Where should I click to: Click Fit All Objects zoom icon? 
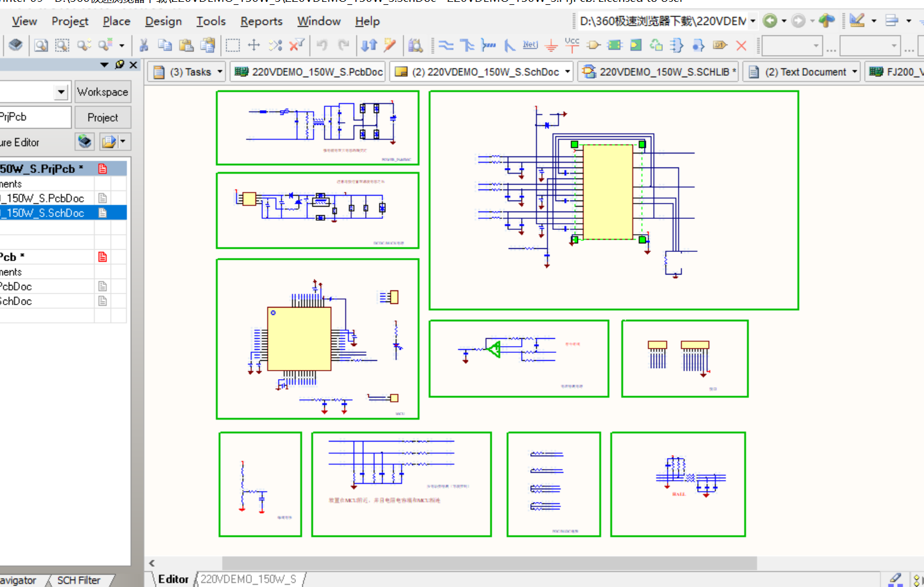coord(41,45)
